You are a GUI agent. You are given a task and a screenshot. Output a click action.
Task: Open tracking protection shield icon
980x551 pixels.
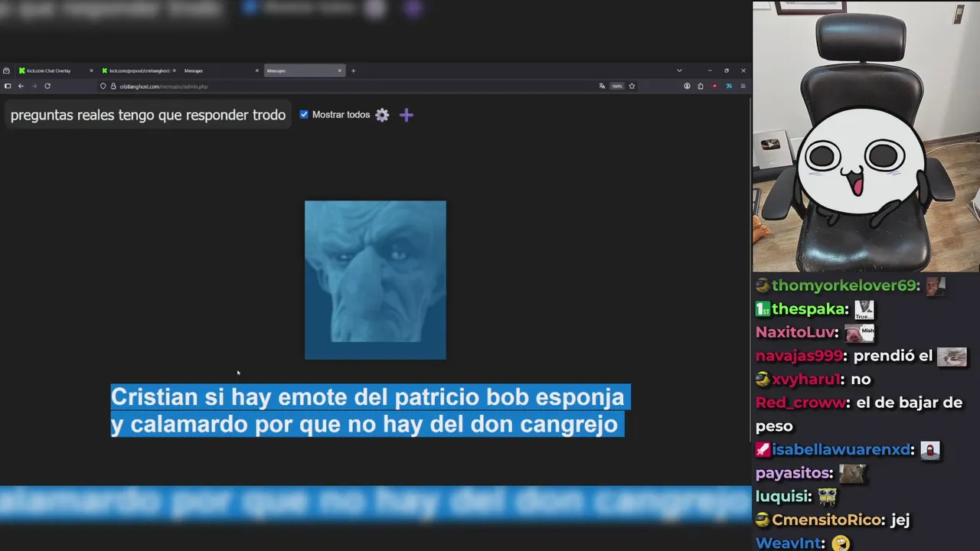[x=103, y=86]
